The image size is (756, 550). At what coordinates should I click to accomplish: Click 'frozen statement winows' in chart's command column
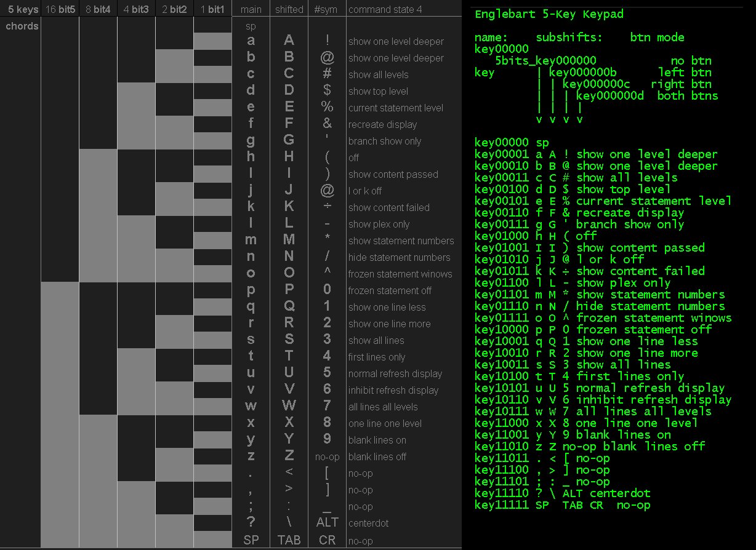point(400,274)
